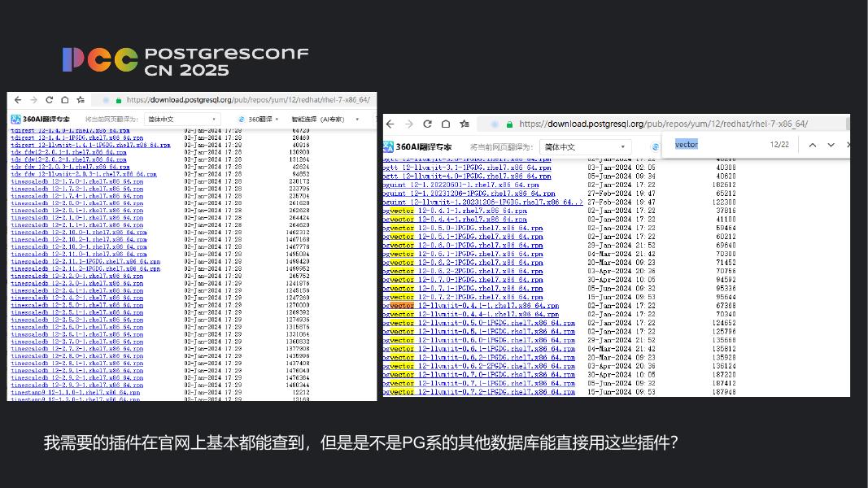868x488 pixels.
Task: Open pgvector_12-llvmjit-0.5.0-1PGDG rpm link
Action: [479, 323]
